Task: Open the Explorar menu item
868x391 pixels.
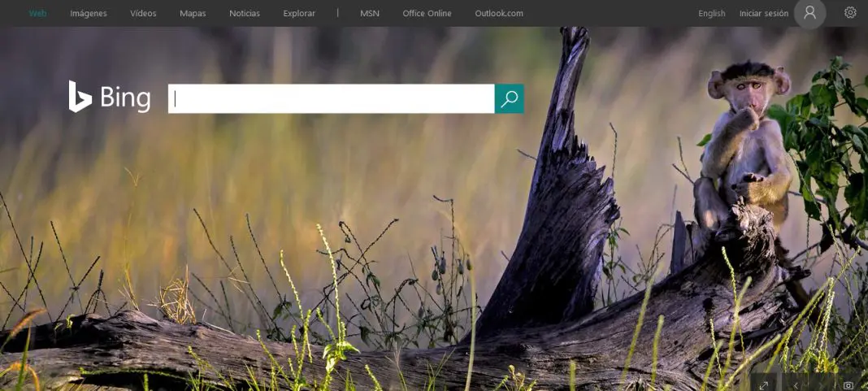Action: [x=299, y=13]
